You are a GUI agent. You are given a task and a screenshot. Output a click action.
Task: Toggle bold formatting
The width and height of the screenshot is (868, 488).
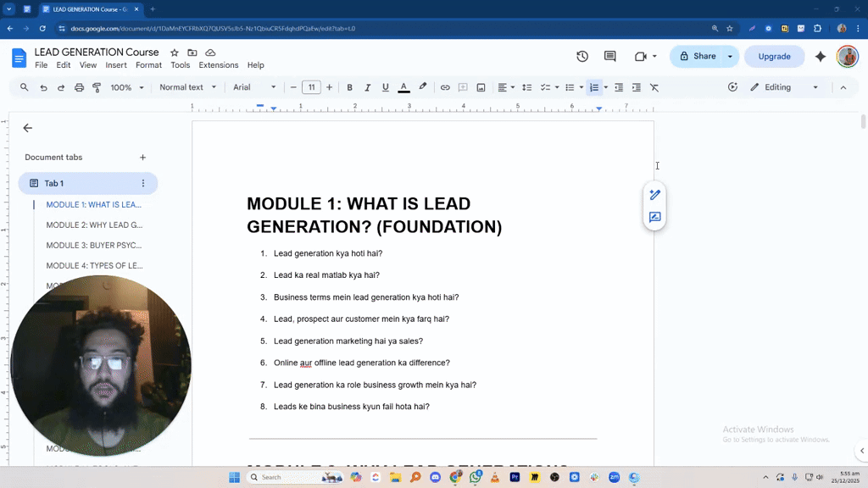click(349, 87)
